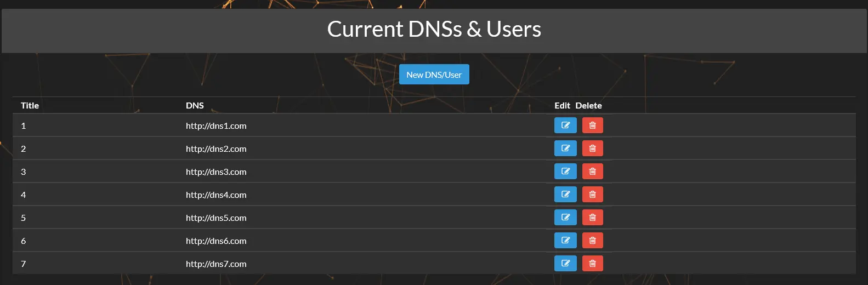Edit the dns2.com row
Screen dimensions: 868x285
point(565,149)
